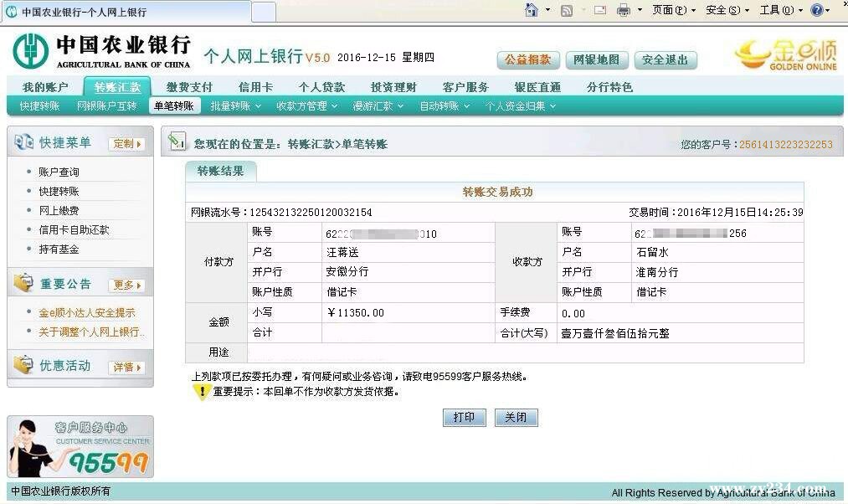Click the amount ￥11350.00
The height and width of the screenshot is (504, 848).
(x=355, y=312)
